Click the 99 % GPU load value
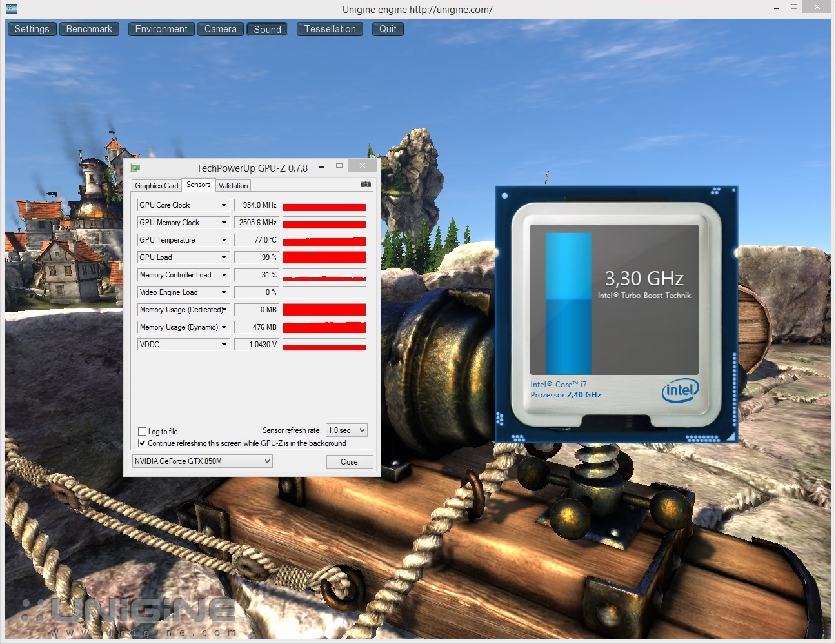836x644 pixels. click(256, 257)
